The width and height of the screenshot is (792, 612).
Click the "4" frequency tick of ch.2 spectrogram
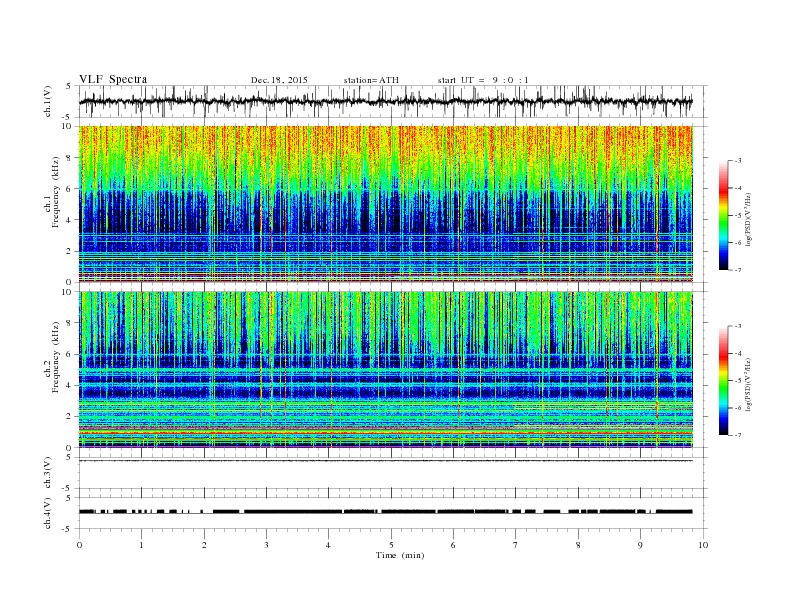(x=70, y=385)
